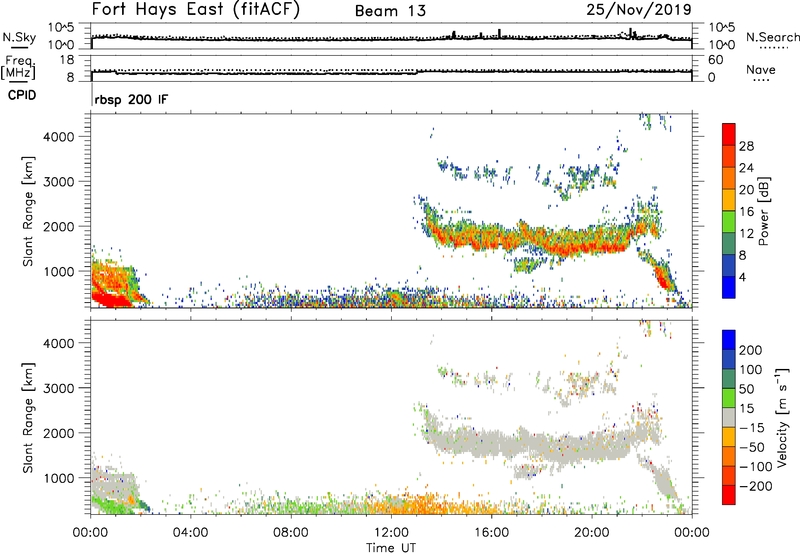
Task: Click the dark blue 200 velocity swatch
Action: 729,340
